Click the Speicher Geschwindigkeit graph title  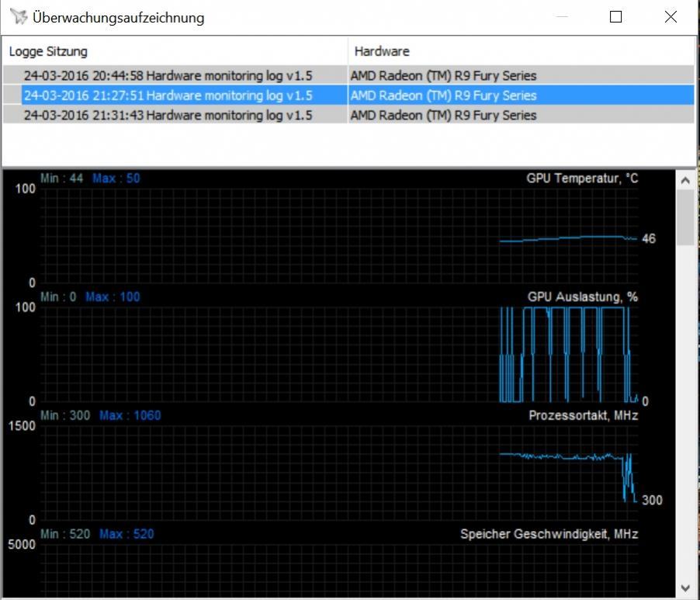(549, 534)
